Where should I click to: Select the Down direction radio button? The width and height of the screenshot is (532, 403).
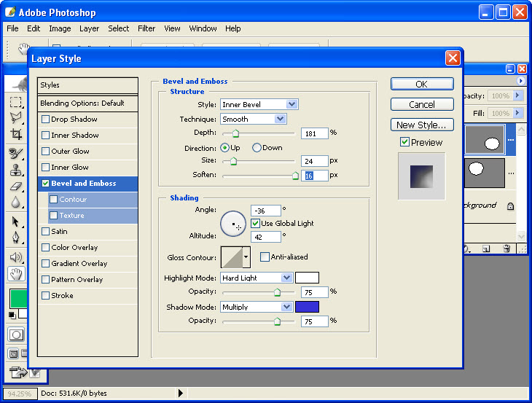tap(257, 148)
